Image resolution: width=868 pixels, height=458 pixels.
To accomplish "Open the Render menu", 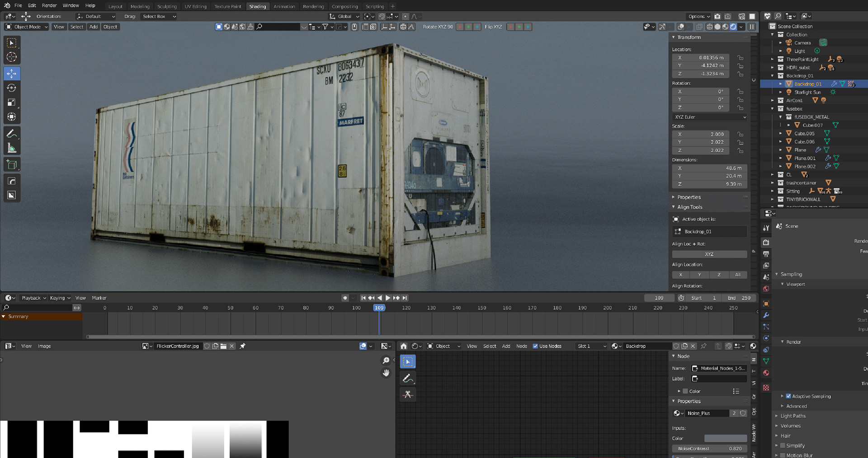I will 49,5.
